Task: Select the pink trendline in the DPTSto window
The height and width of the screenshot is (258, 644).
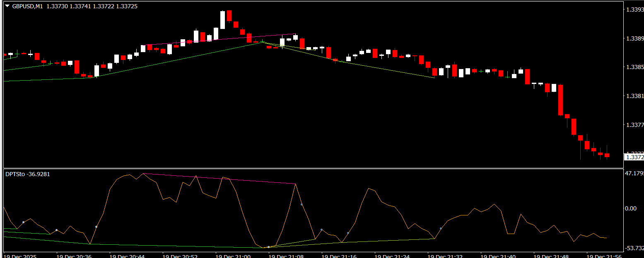Action: click(x=219, y=179)
